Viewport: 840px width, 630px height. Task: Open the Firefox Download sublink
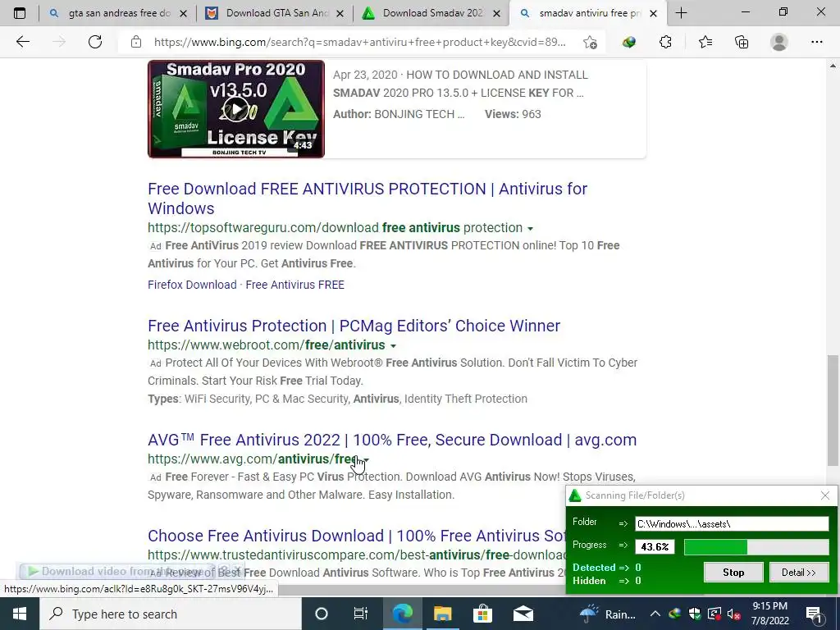click(x=192, y=285)
